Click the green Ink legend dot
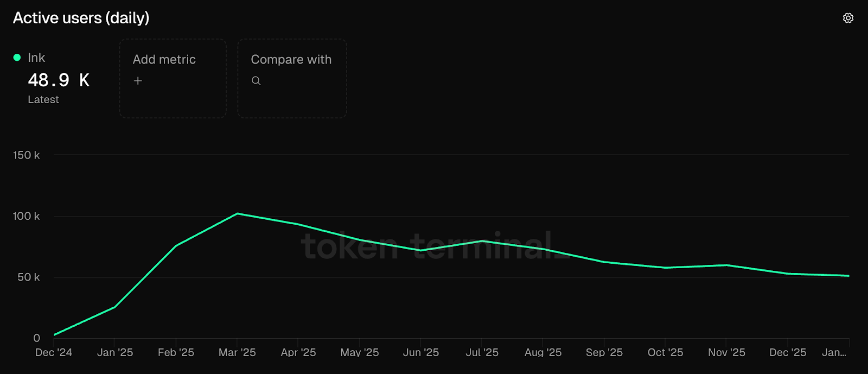The height and width of the screenshot is (374, 868). [17, 58]
